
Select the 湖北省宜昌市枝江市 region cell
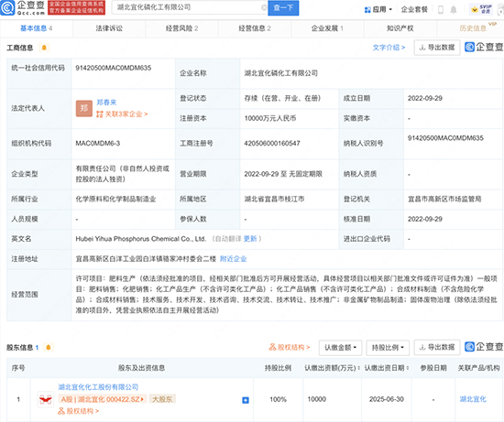(x=274, y=200)
